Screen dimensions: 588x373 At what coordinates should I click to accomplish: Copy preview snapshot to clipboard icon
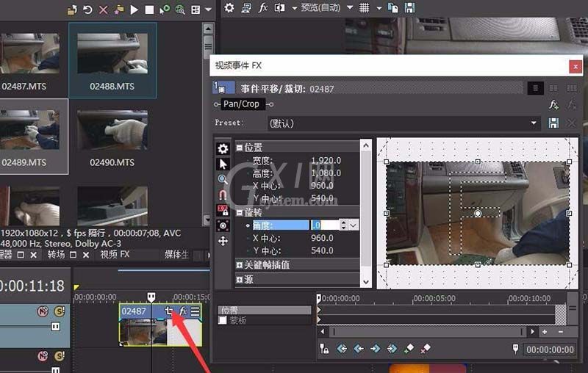pos(392,8)
